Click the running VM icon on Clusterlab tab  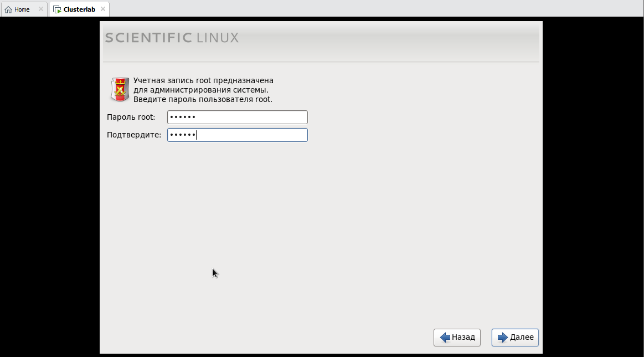(57, 9)
